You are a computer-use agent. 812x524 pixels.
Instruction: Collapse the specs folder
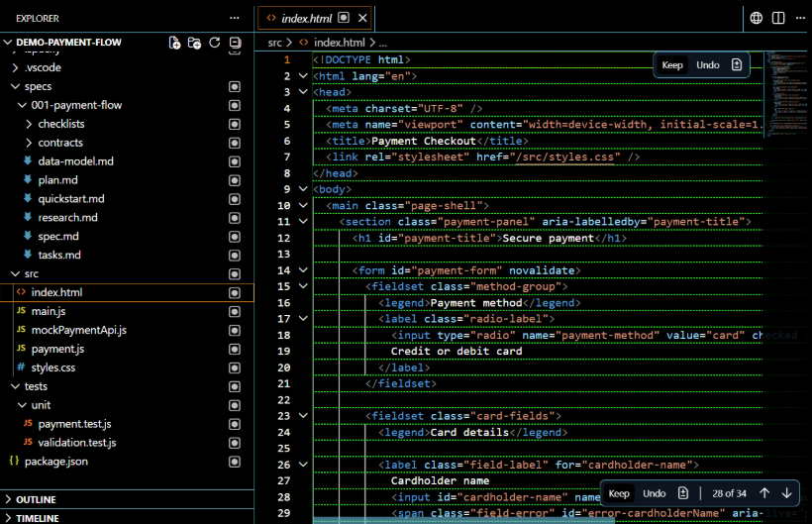coord(16,86)
